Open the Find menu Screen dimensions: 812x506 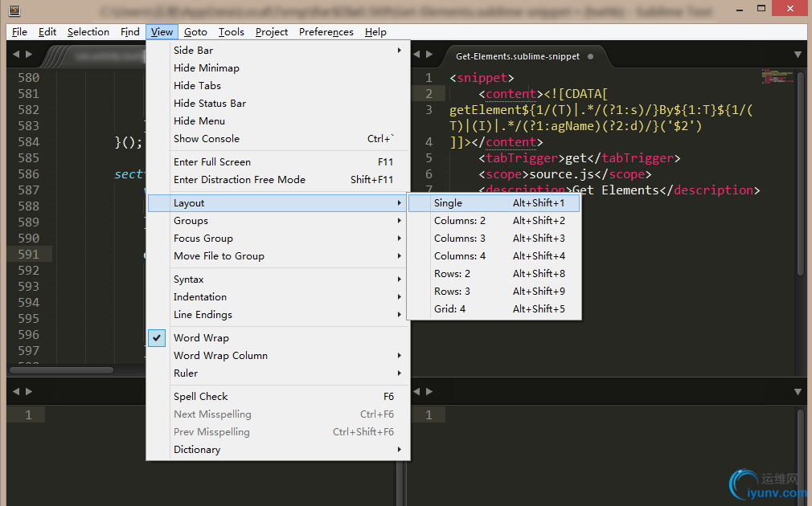pos(130,32)
